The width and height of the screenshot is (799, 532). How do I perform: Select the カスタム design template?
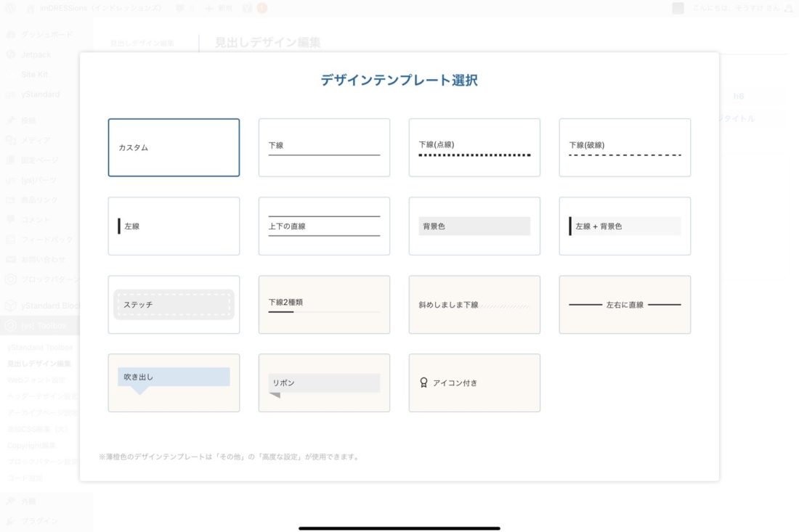(174, 147)
